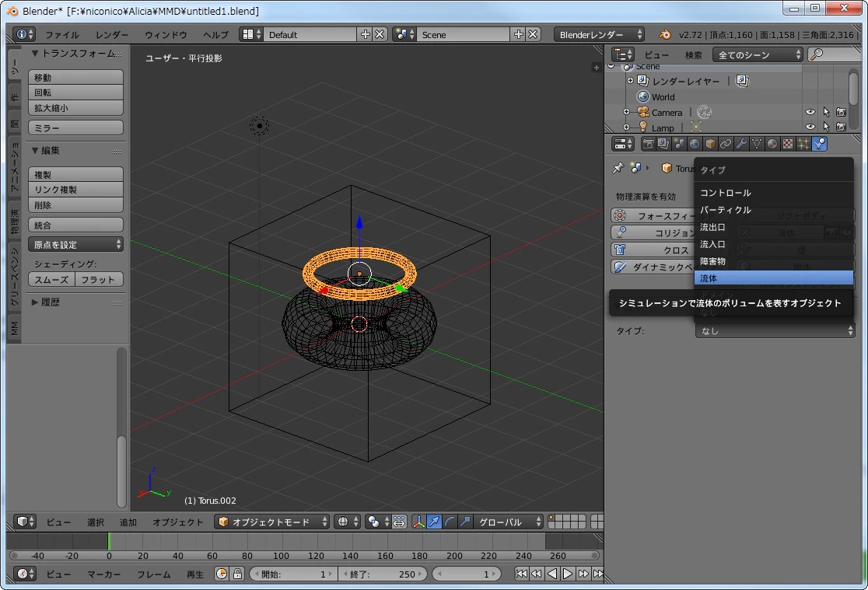This screenshot has height=590, width=868.
Task: Click the join objects button
Action: pyautogui.click(x=76, y=225)
